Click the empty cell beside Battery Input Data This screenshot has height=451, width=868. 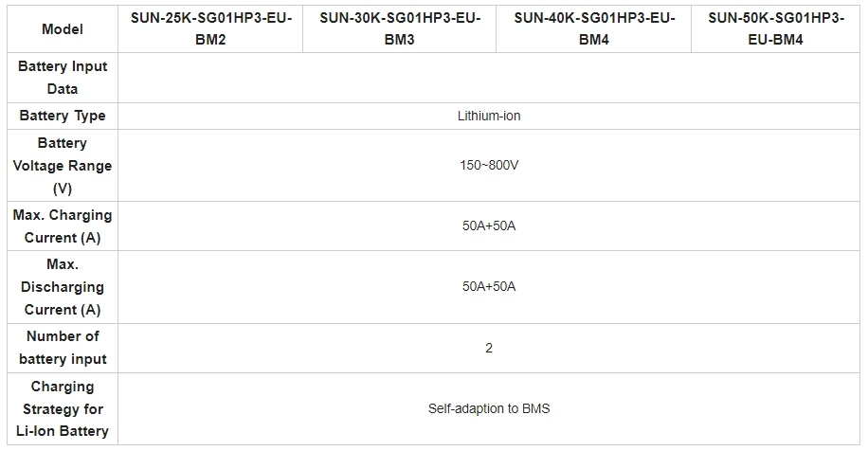488,78
